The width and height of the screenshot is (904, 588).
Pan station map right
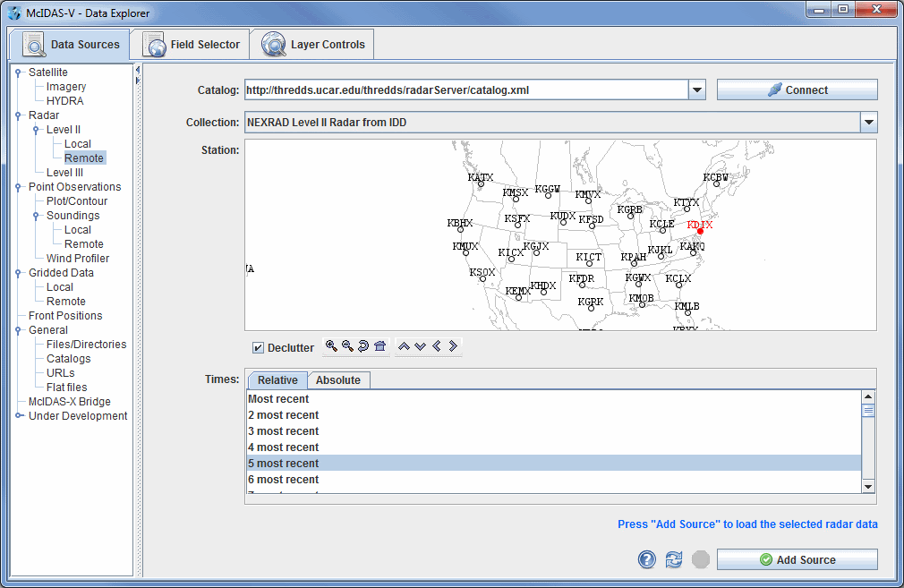pos(453,345)
